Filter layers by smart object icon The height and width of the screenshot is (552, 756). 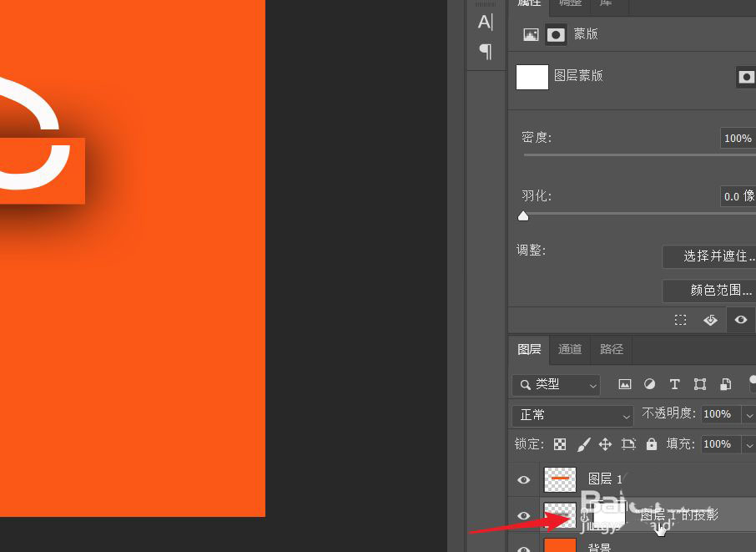[725, 384]
